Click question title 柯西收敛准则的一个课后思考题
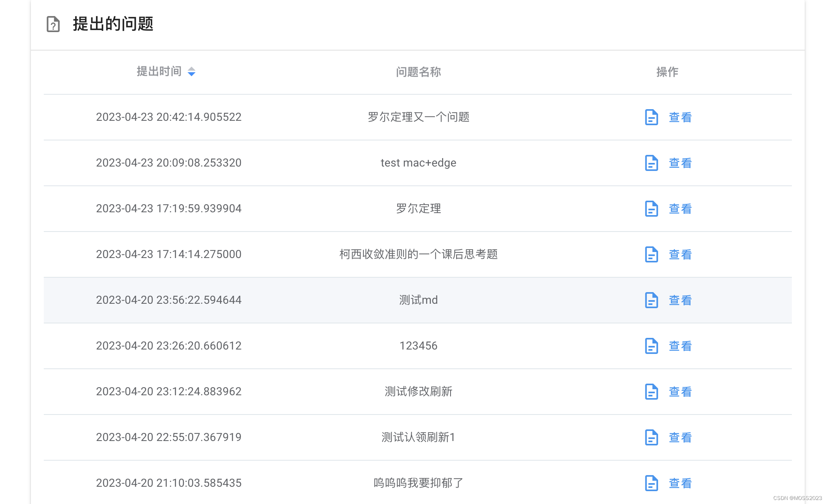 (x=418, y=254)
